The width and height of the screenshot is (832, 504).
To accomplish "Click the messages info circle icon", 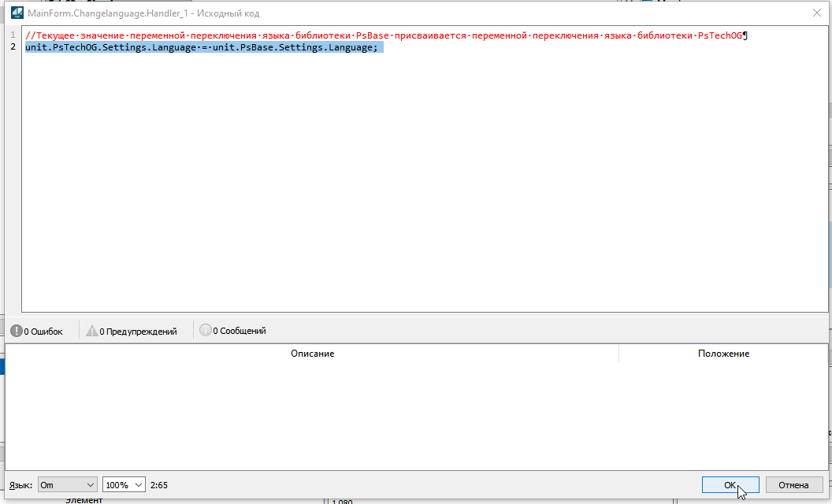I will (x=206, y=331).
